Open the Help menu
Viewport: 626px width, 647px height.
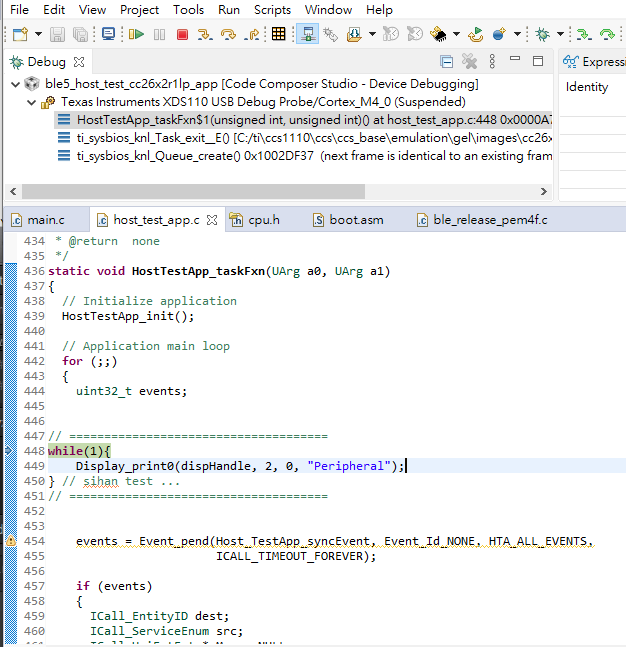(379, 9)
